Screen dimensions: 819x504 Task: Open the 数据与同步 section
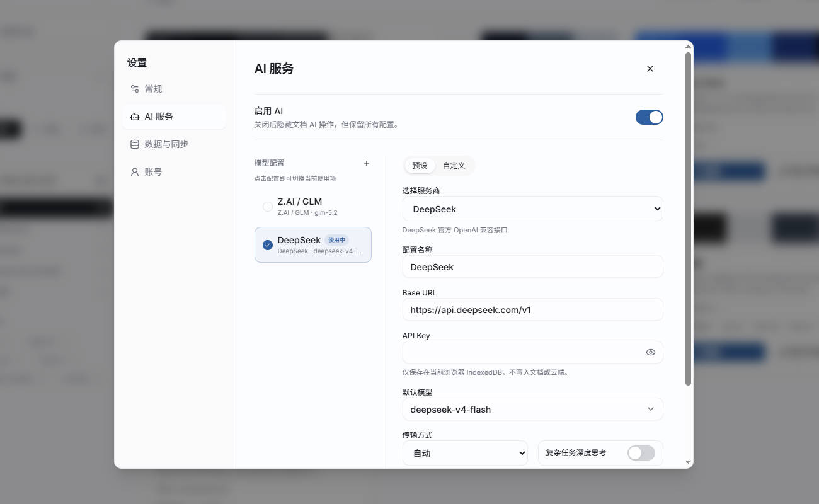(x=174, y=144)
